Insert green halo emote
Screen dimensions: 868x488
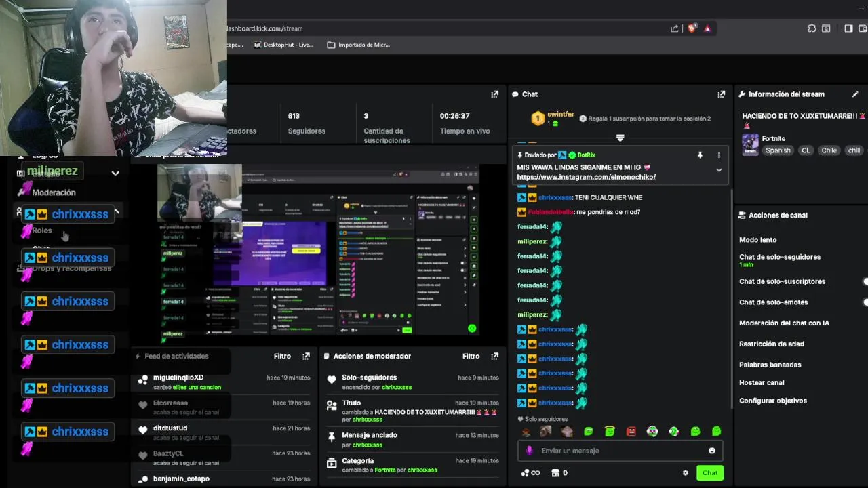coord(610,432)
